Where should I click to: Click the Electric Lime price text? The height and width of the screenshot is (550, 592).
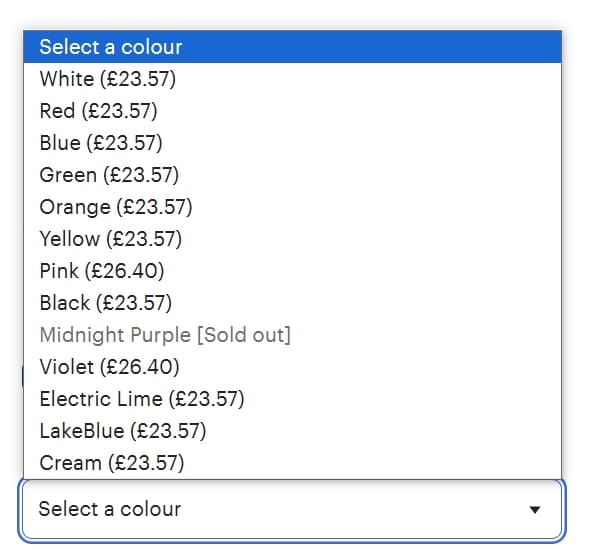(x=207, y=399)
